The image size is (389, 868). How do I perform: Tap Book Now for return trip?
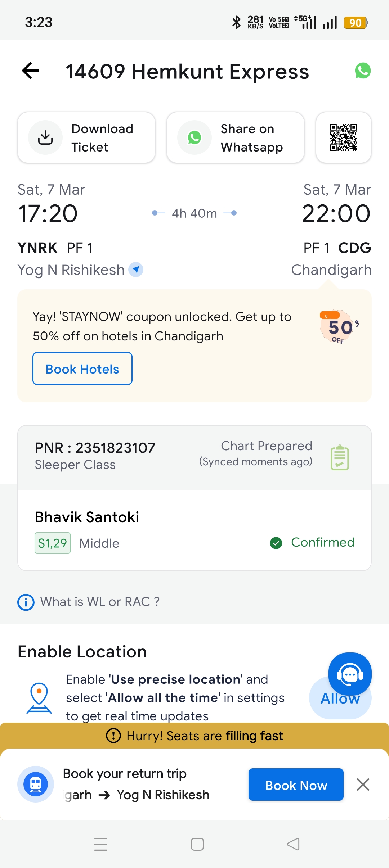point(296,785)
